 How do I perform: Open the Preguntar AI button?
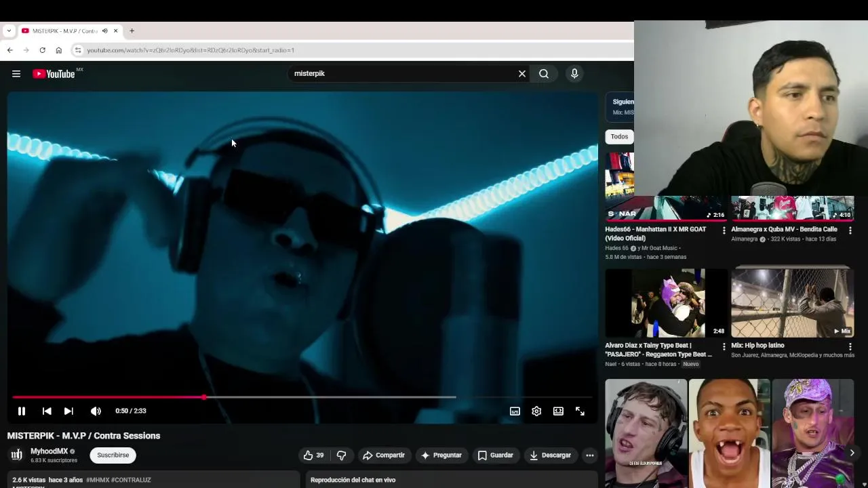441,455
